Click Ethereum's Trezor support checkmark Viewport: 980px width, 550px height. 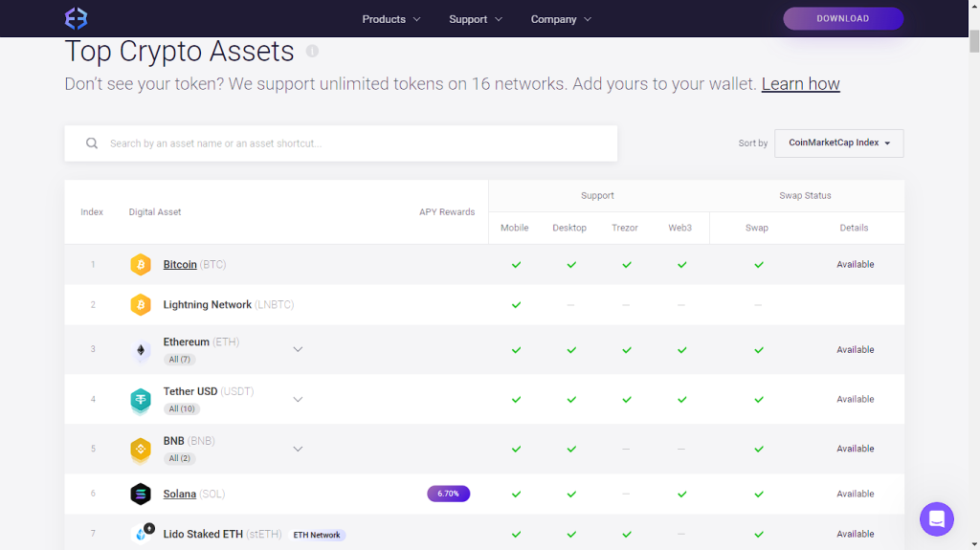[627, 350]
